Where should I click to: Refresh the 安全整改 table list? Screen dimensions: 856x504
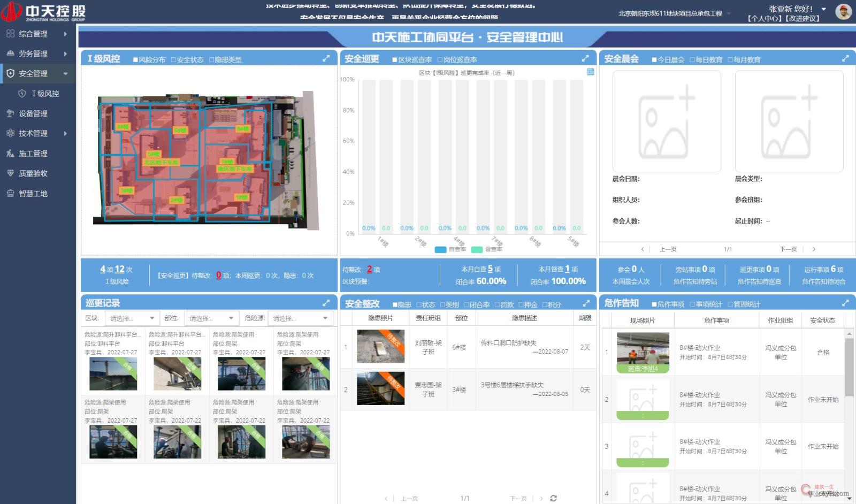tap(553, 498)
